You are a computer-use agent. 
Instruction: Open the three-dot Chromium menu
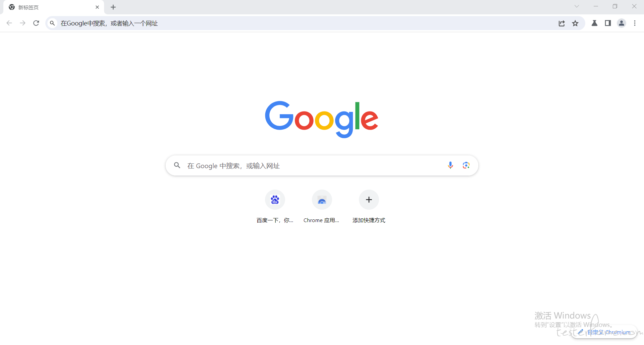(x=635, y=23)
